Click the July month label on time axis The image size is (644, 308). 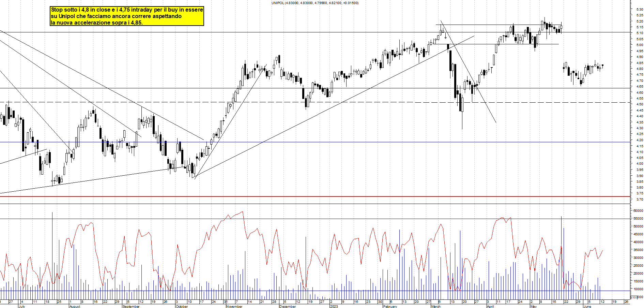coord(21,306)
